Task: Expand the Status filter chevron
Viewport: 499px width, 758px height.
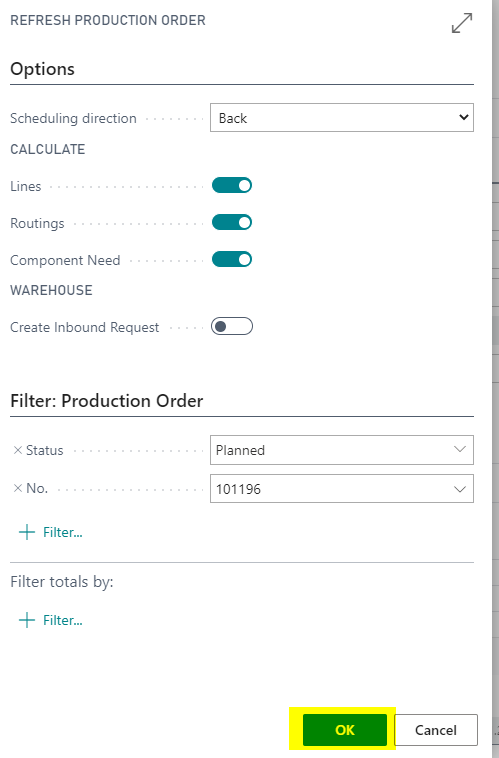Action: coord(460,450)
